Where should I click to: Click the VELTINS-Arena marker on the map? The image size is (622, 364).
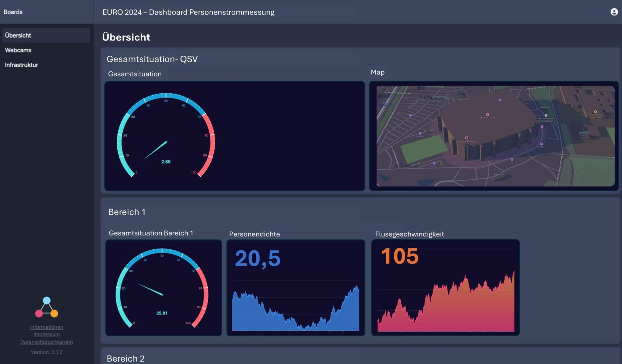488,115
